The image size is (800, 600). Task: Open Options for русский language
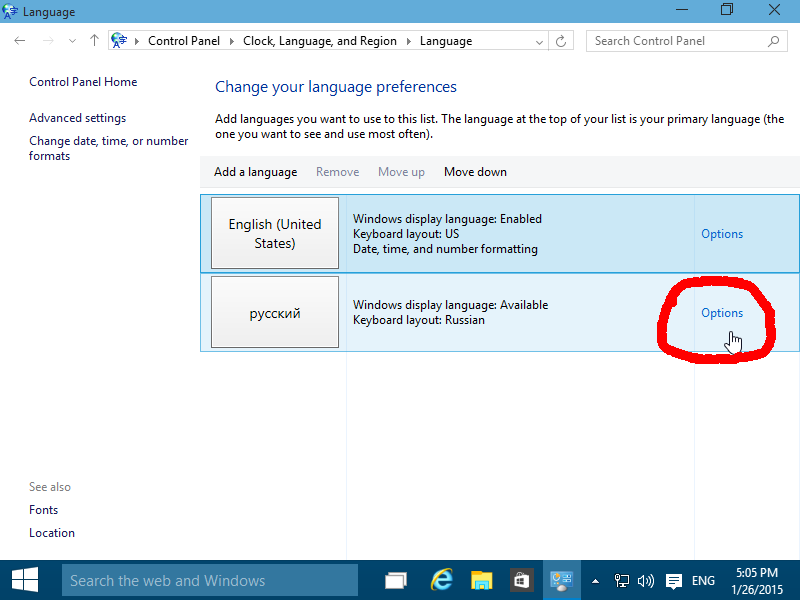point(722,313)
